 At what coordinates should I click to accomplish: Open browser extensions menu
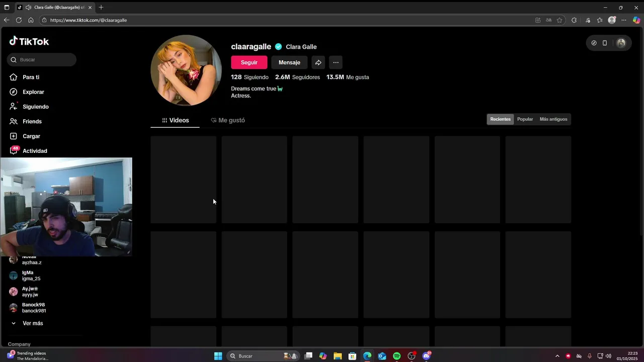point(574,20)
